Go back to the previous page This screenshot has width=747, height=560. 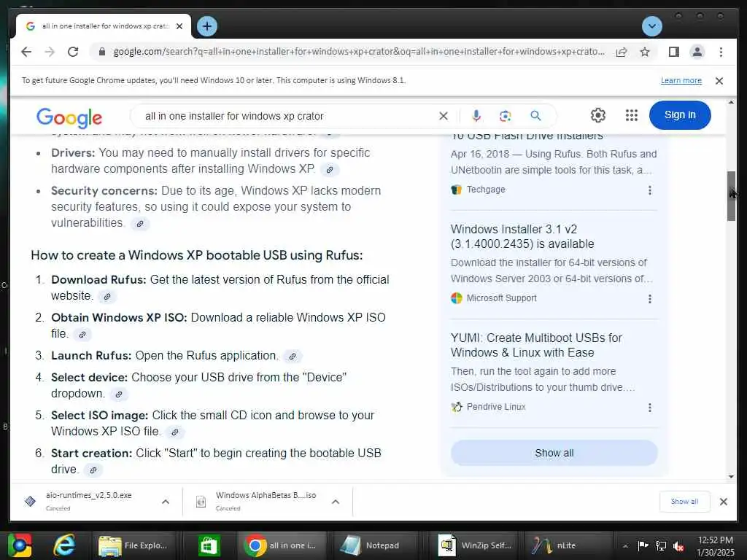coord(26,52)
